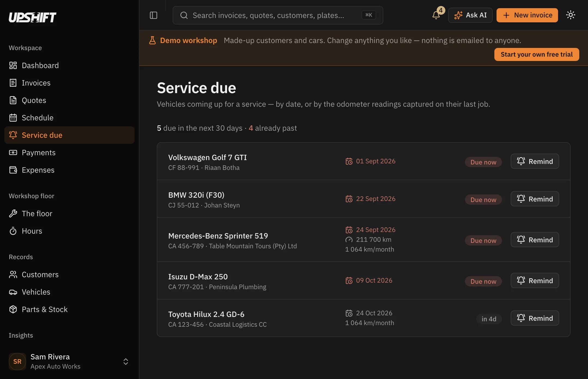Click the calendar icon beside 01 Sept 2026
The width and height of the screenshot is (588, 379).
click(x=349, y=161)
